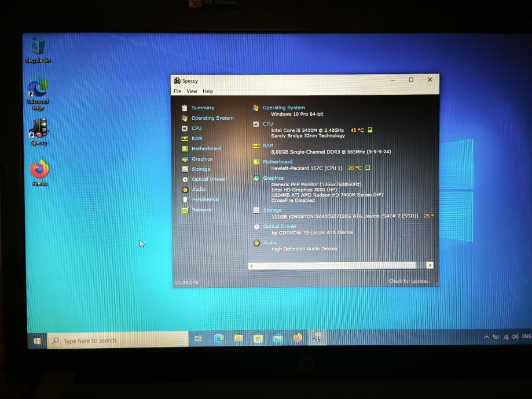Click the taskbar search box
532x399 pixels.
(x=118, y=340)
